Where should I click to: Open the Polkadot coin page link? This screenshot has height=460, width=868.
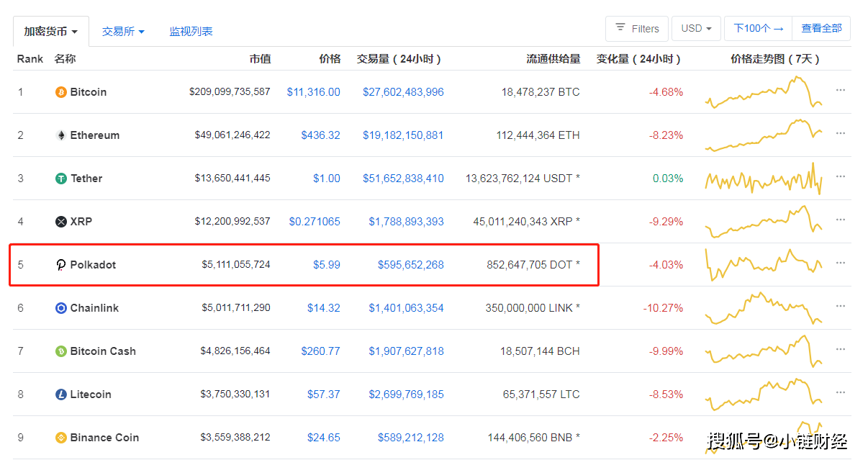pyautogui.click(x=93, y=265)
